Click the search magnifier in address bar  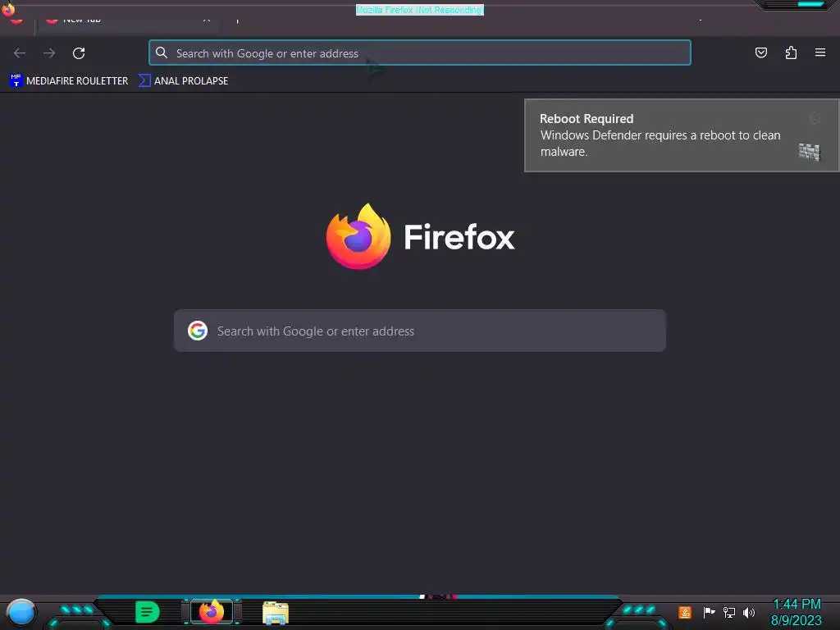point(162,52)
